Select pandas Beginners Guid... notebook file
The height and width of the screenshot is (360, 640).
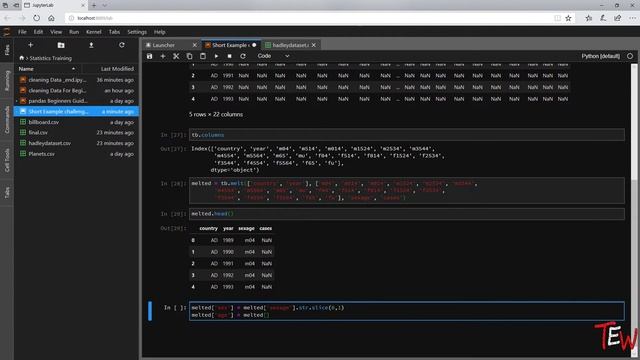click(76, 101)
